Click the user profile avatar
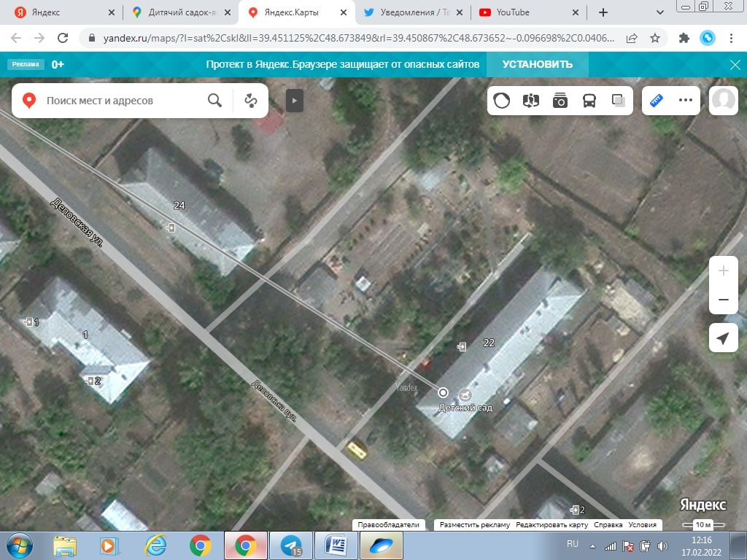747x560 pixels. tap(723, 101)
